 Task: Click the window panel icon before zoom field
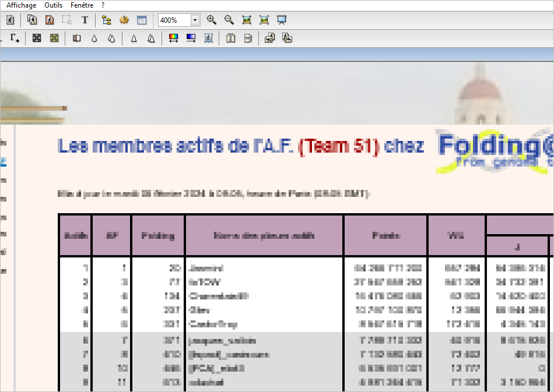tap(141, 20)
